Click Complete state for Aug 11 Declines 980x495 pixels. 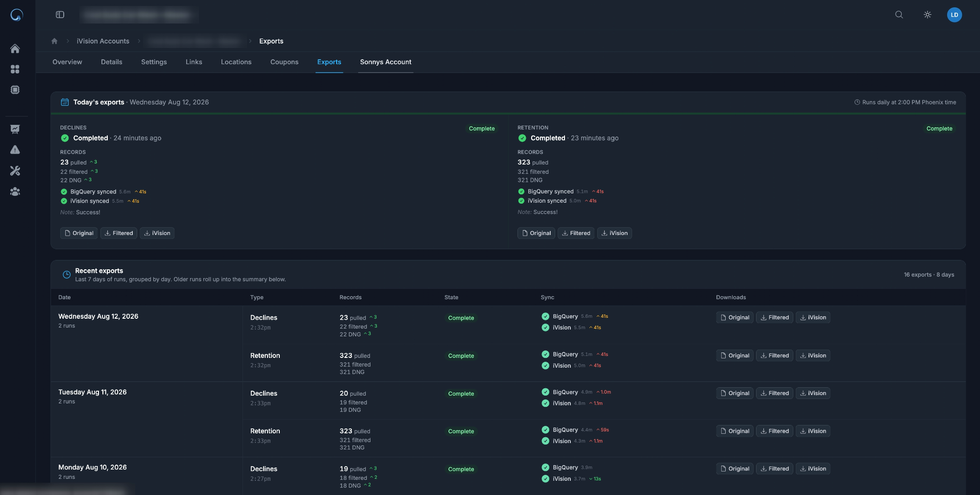click(x=461, y=394)
